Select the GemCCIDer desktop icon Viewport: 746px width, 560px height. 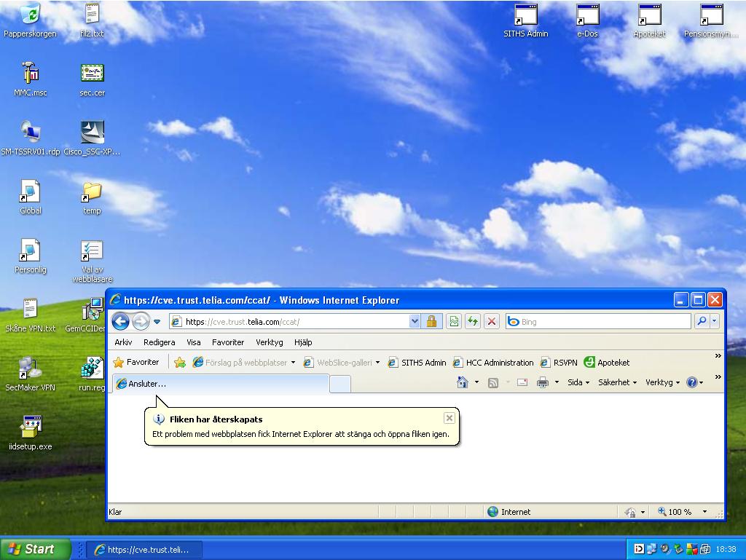[x=86, y=315]
